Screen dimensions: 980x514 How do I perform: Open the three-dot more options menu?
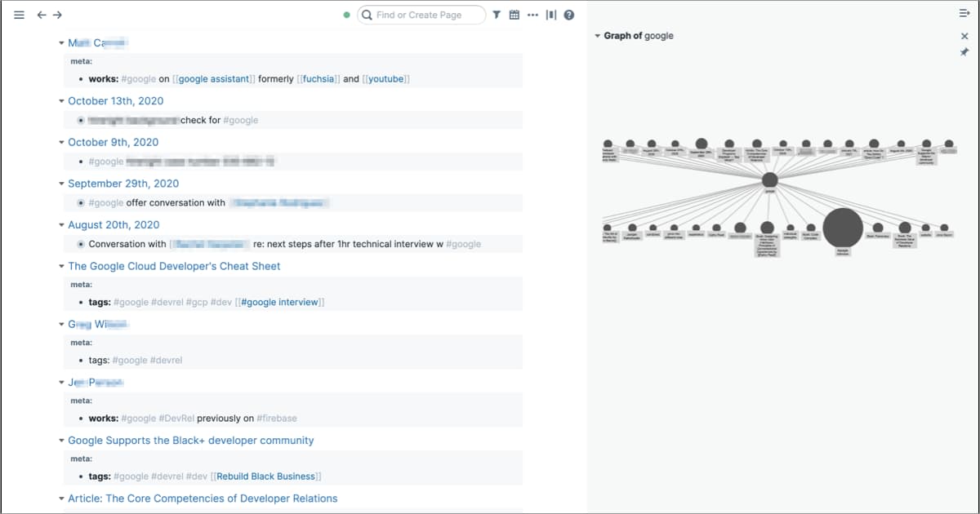pos(533,15)
